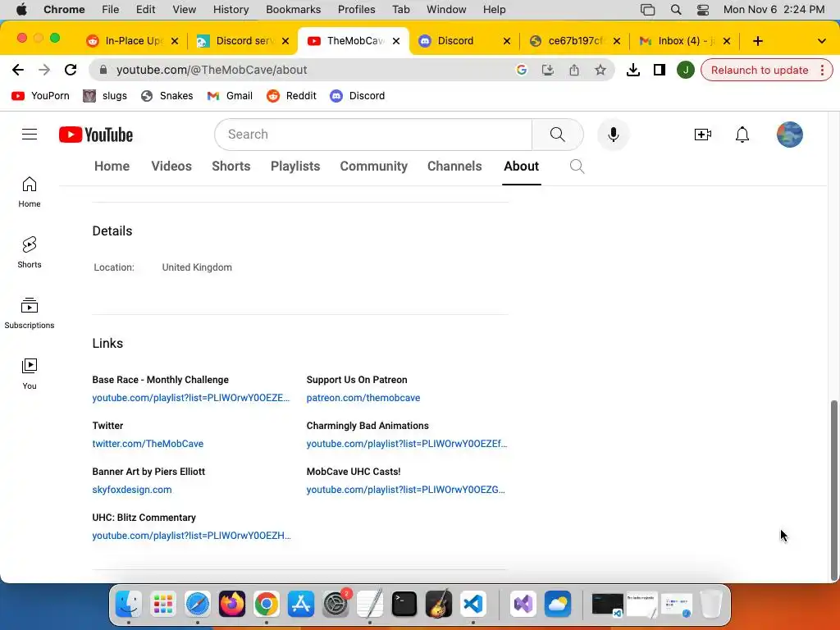Viewport: 840px width, 630px height.
Task: Click the search magnifier button
Action: [557, 135]
